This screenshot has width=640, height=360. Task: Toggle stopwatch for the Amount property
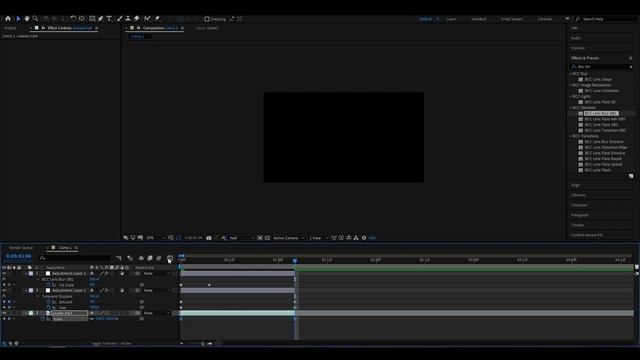coord(48,302)
